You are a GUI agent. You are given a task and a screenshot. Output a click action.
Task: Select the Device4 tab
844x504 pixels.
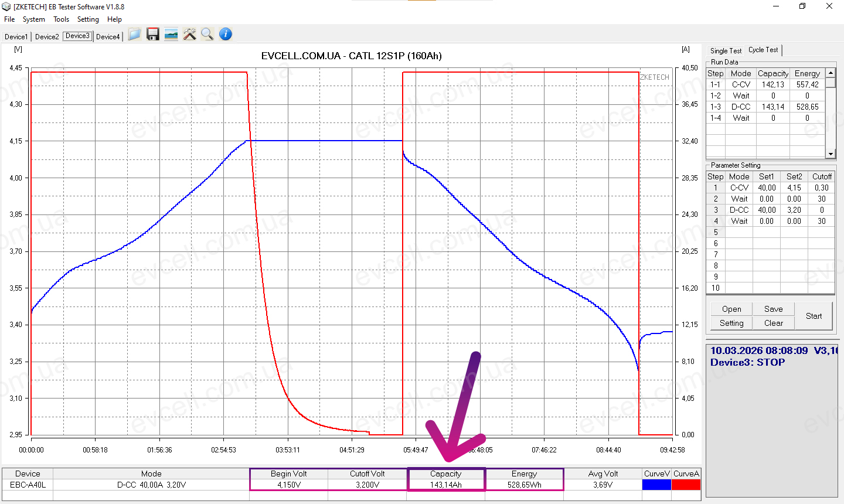(108, 36)
